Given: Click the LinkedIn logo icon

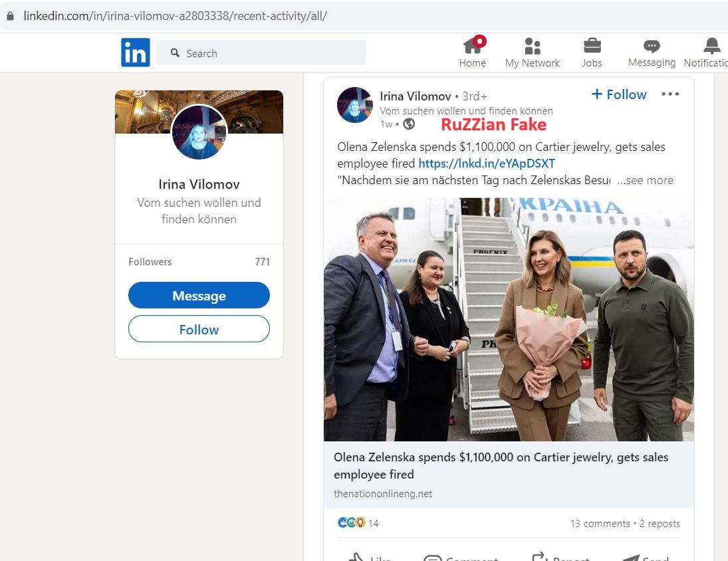Looking at the screenshot, I should pos(135,53).
